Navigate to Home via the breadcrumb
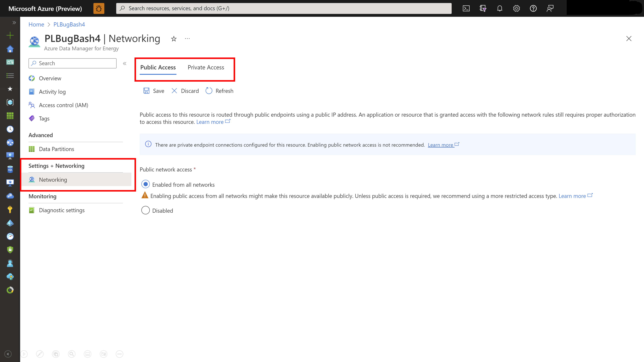 tap(36, 24)
